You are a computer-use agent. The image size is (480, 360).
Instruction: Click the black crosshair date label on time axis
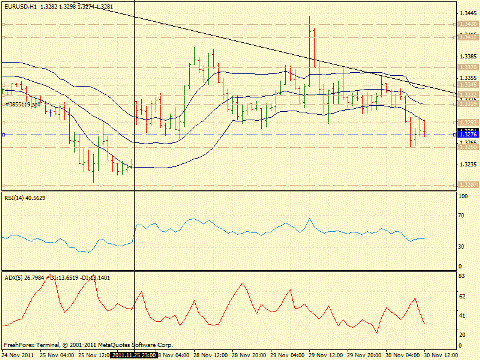click(134, 355)
